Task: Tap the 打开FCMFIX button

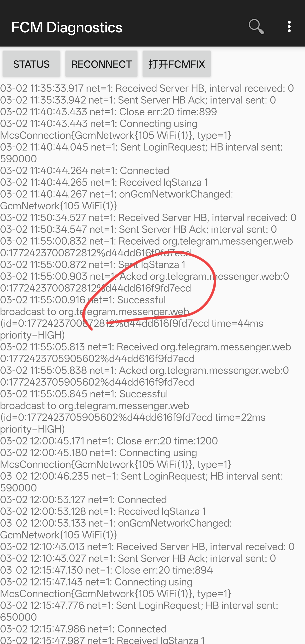Action: click(x=176, y=64)
